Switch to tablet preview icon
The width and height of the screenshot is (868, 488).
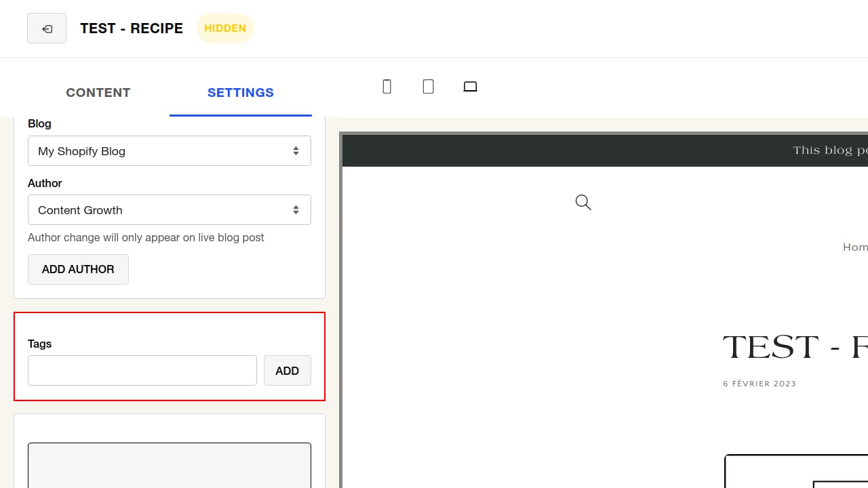click(x=429, y=87)
